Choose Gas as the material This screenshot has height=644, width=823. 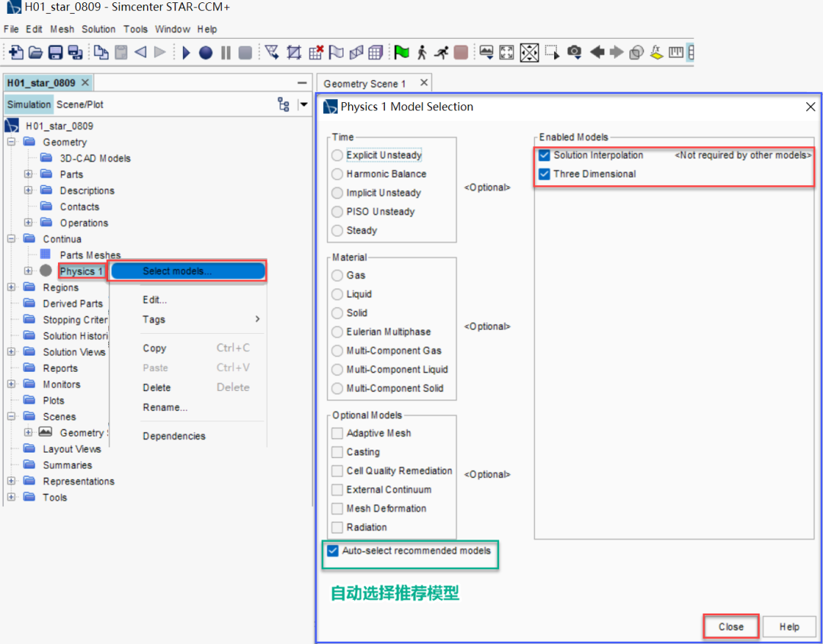[x=337, y=276]
